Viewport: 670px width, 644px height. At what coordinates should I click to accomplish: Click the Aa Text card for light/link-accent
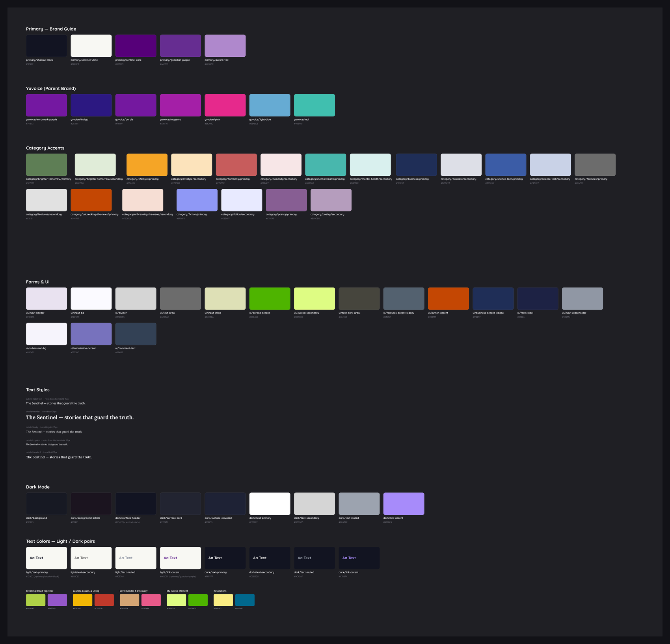181,558
